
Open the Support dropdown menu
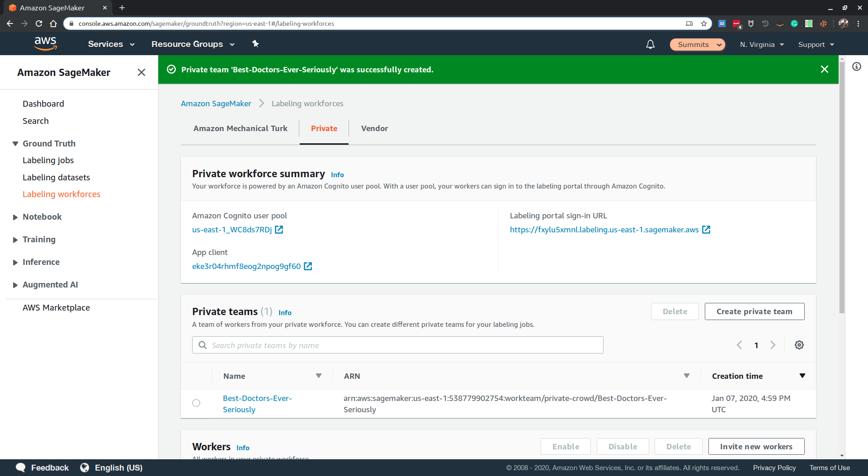pyautogui.click(x=816, y=44)
